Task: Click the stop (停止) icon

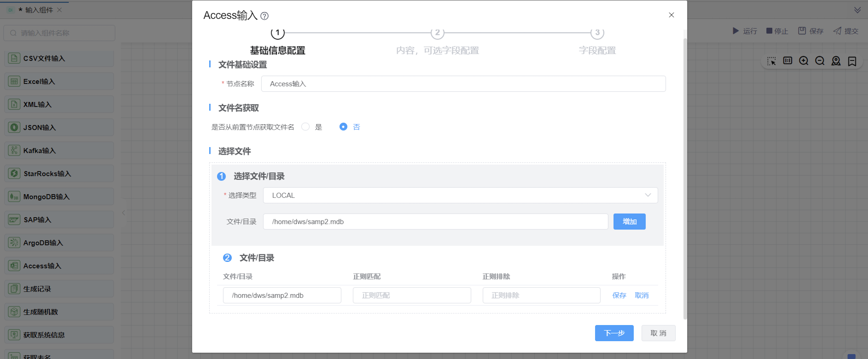Action: 769,31
